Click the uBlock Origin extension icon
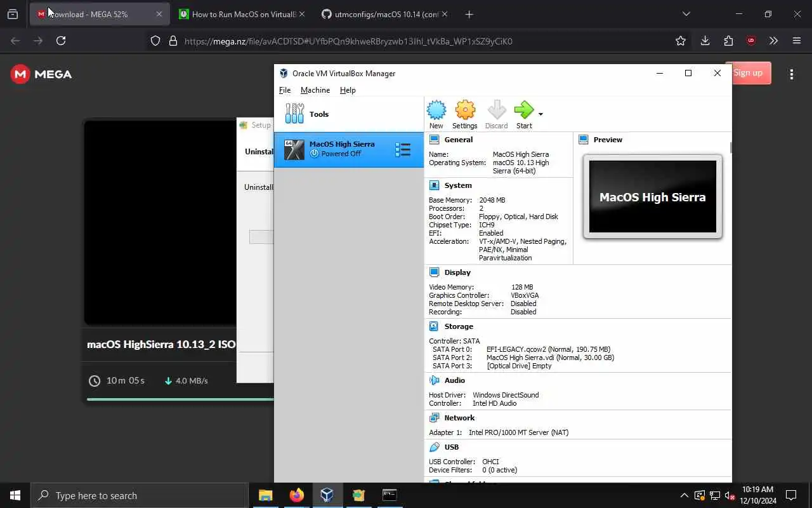Viewport: 812px width, 508px height. [x=751, y=41]
